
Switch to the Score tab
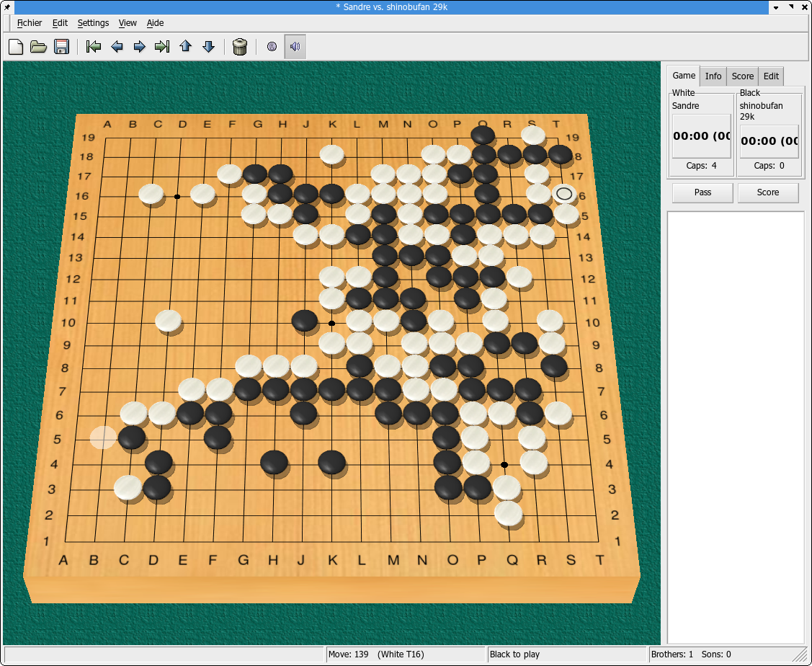[x=742, y=76]
